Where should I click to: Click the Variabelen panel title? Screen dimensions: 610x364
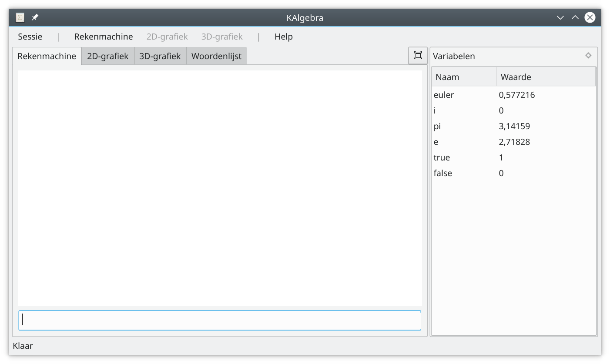point(454,56)
